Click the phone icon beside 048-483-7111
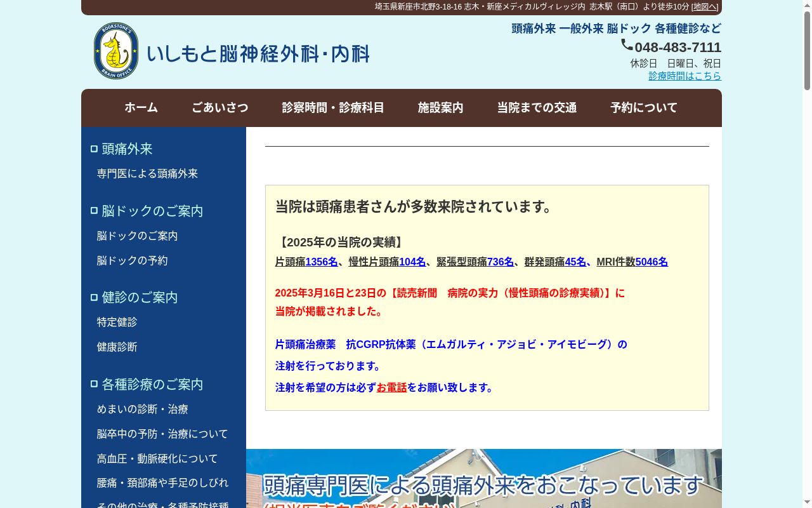This screenshot has height=508, width=812. click(x=627, y=45)
